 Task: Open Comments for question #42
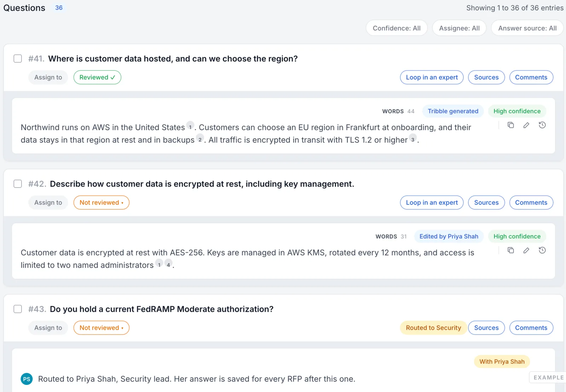pyautogui.click(x=531, y=202)
